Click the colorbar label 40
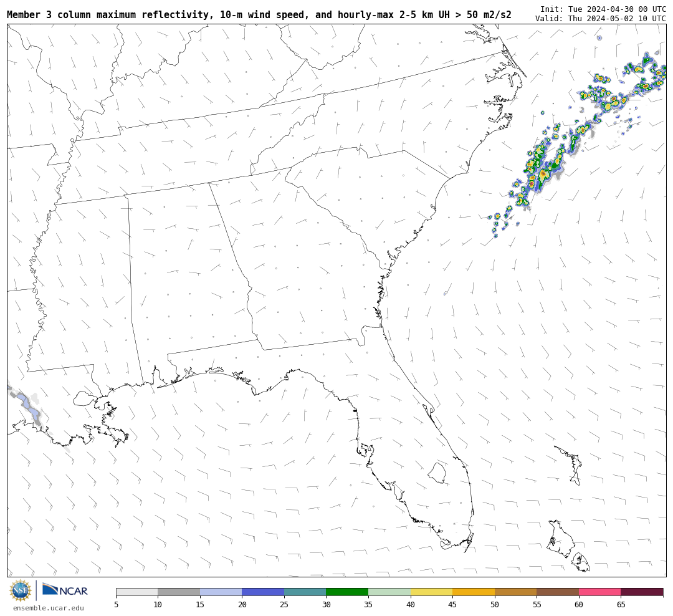 (410, 605)
